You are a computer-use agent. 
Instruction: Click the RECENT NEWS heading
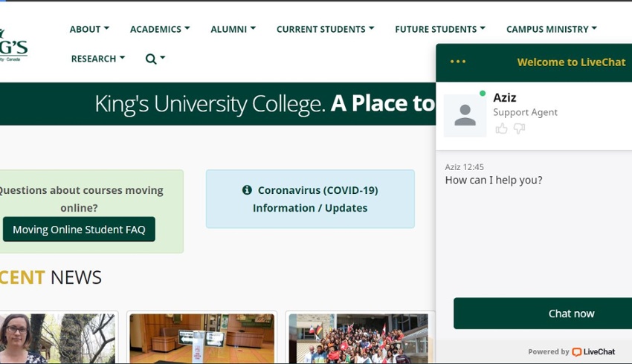[x=51, y=277]
